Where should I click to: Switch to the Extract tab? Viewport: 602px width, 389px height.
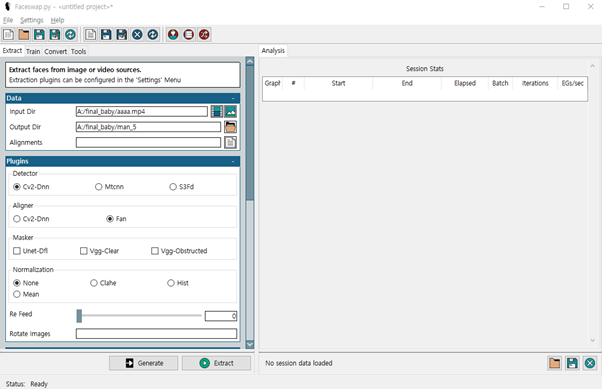(x=12, y=51)
